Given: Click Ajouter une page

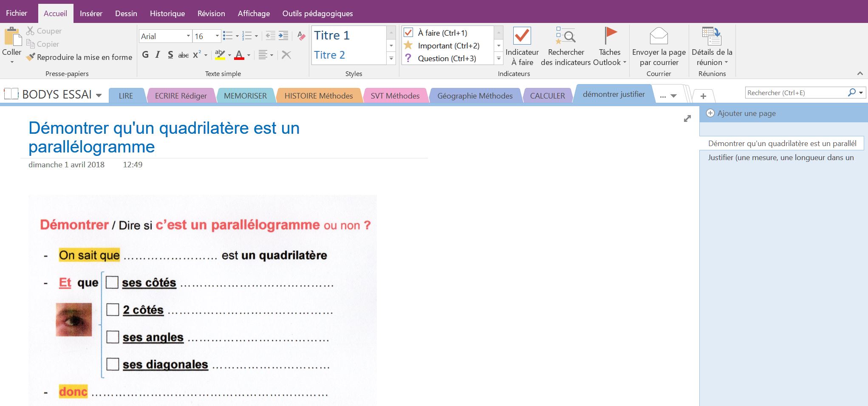Looking at the screenshot, I should point(746,113).
